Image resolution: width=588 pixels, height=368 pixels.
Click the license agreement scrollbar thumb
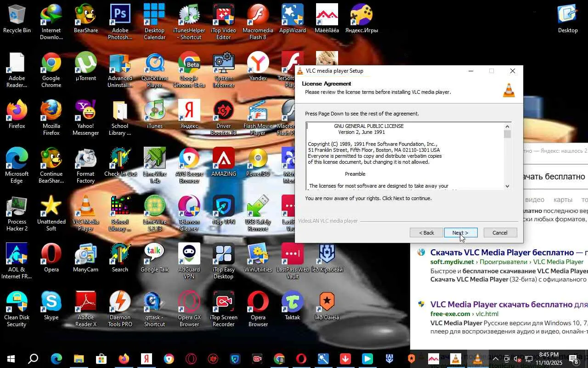point(507,134)
